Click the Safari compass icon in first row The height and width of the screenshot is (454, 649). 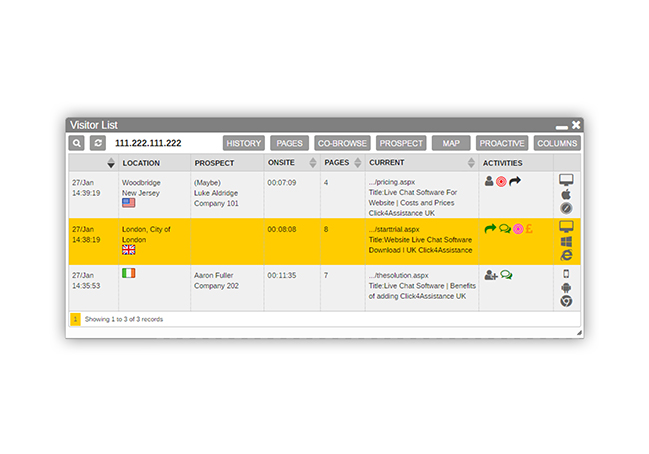pos(565,208)
